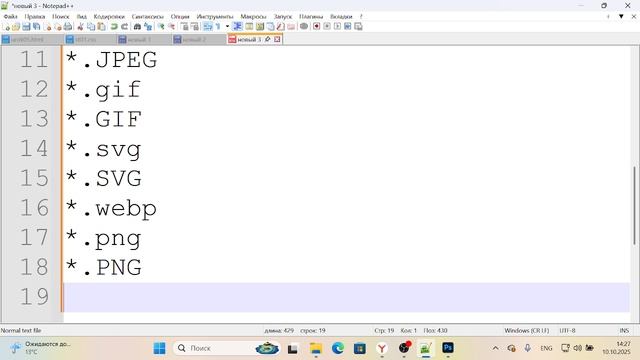Open the Плагины menu

coord(311,16)
